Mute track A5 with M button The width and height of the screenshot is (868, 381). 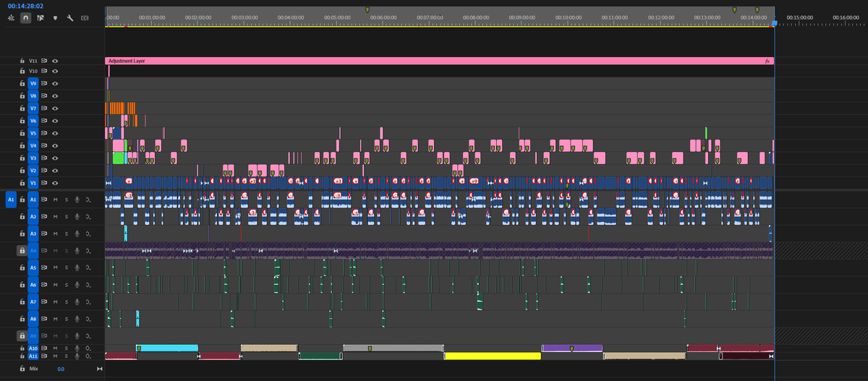pos(56,267)
